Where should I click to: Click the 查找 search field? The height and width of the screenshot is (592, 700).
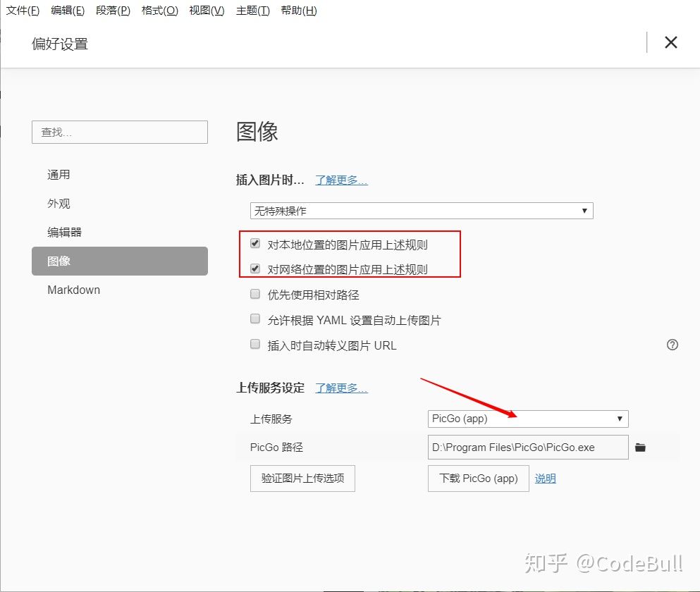(119, 132)
